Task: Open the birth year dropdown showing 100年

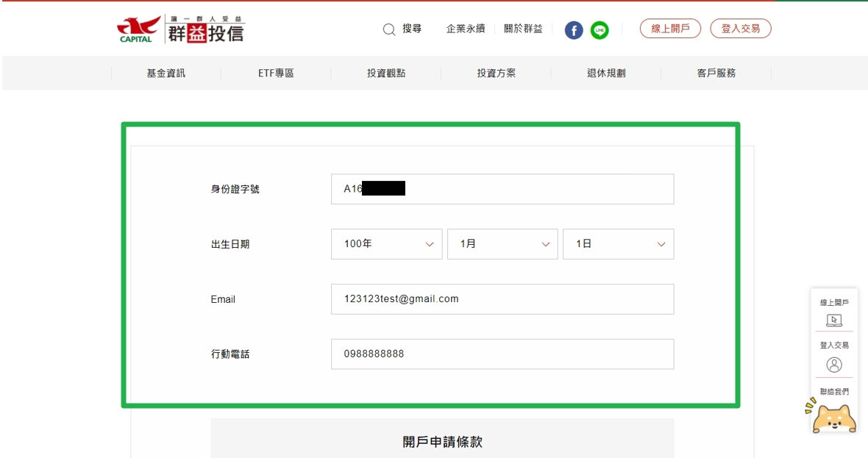Action: pos(386,244)
